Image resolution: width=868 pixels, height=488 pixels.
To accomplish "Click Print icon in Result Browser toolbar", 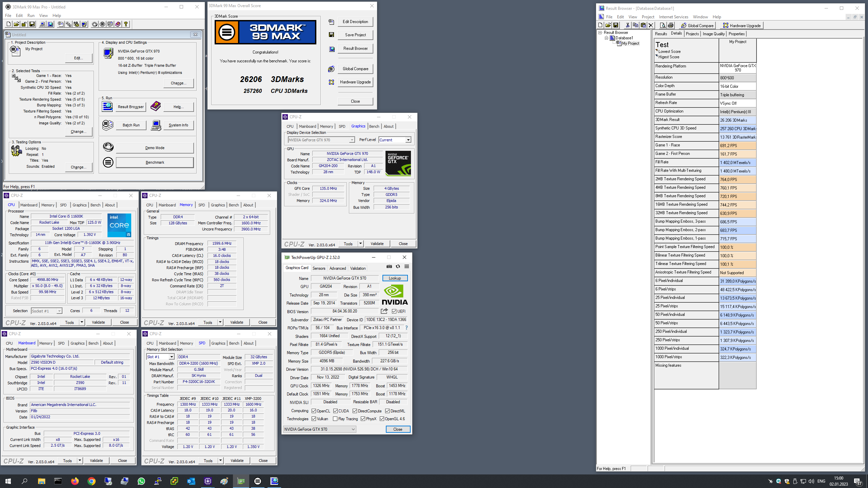I will (670, 25).
